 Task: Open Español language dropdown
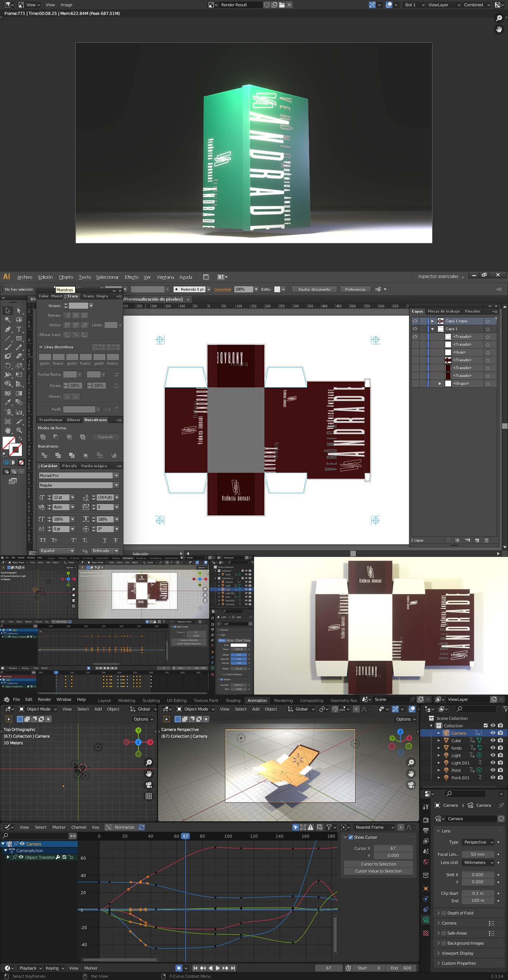coord(57,550)
